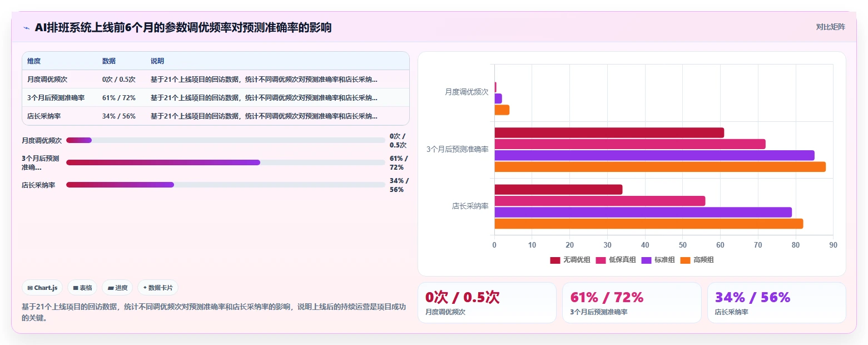Toggle the 低保真组 legend entry
Screen dimensions: 868x345
click(616, 260)
